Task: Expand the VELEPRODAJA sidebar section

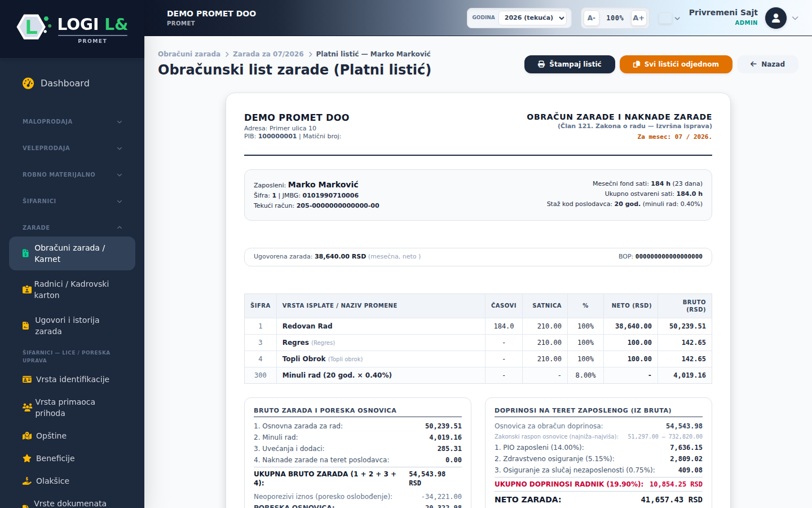Action: (x=72, y=148)
